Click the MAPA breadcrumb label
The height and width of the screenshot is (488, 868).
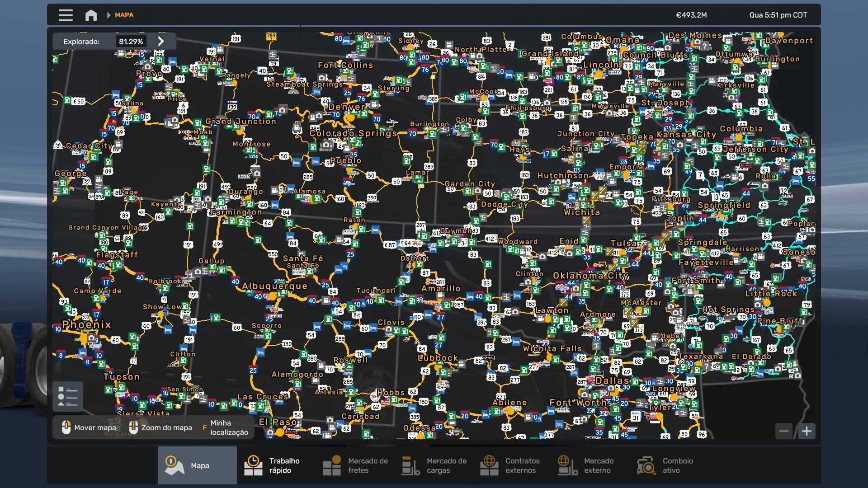click(x=124, y=15)
